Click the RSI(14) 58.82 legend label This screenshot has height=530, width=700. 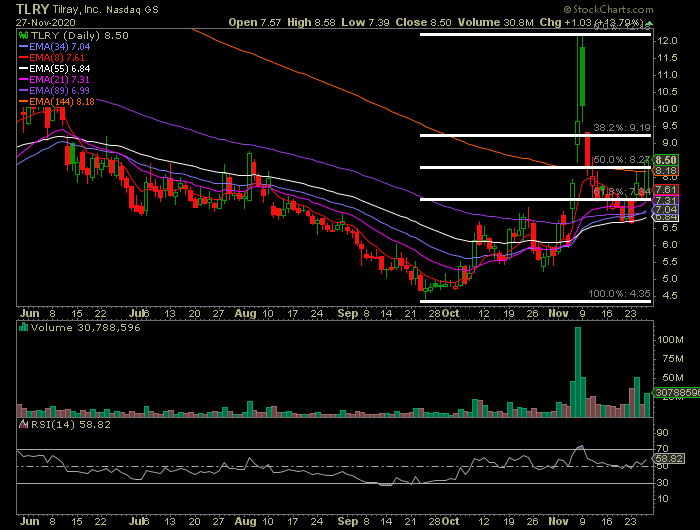pyautogui.click(x=71, y=425)
